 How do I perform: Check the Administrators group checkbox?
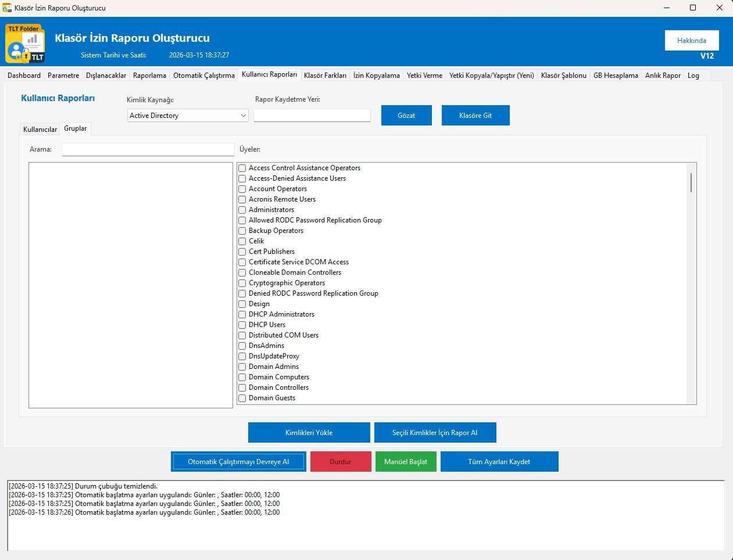[242, 210]
